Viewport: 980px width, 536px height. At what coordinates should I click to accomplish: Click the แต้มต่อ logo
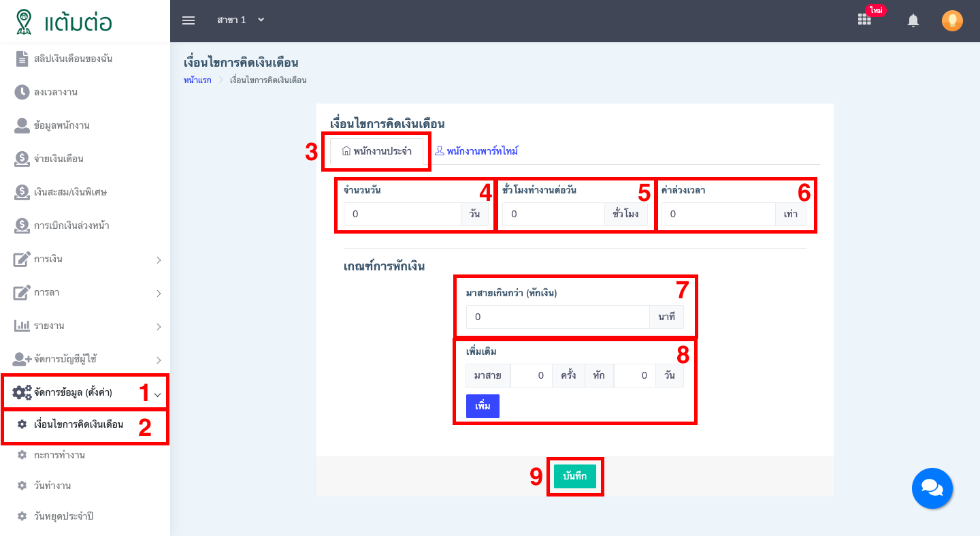65,21
